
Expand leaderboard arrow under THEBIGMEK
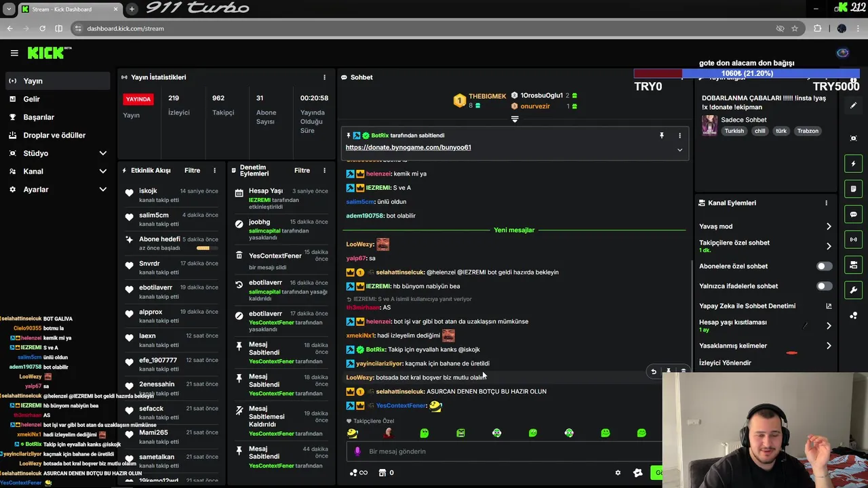[515, 119]
